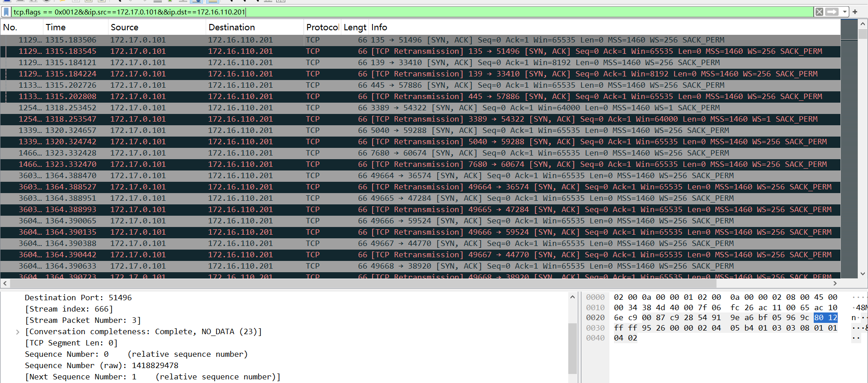Apply the display filter using the arrow icon
868x383 pixels.
[832, 12]
